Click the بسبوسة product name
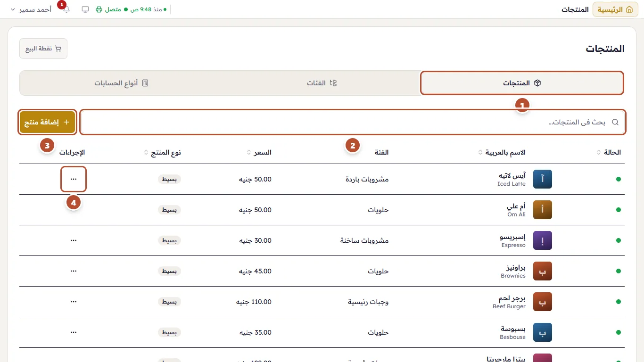644x362 pixels. click(x=513, y=329)
